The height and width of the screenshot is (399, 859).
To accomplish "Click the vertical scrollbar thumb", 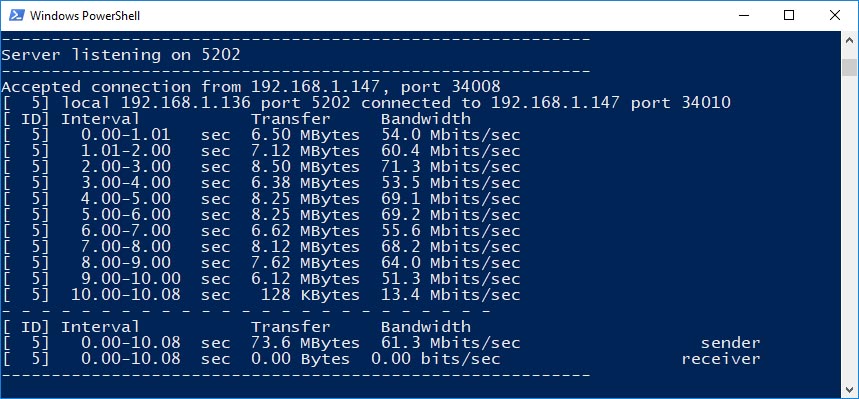I will click(850, 67).
